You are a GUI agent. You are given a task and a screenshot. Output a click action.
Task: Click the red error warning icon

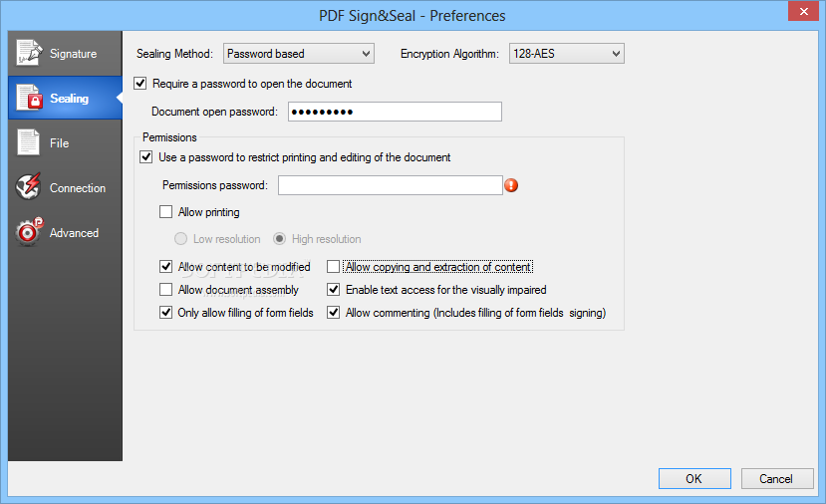[x=511, y=185]
